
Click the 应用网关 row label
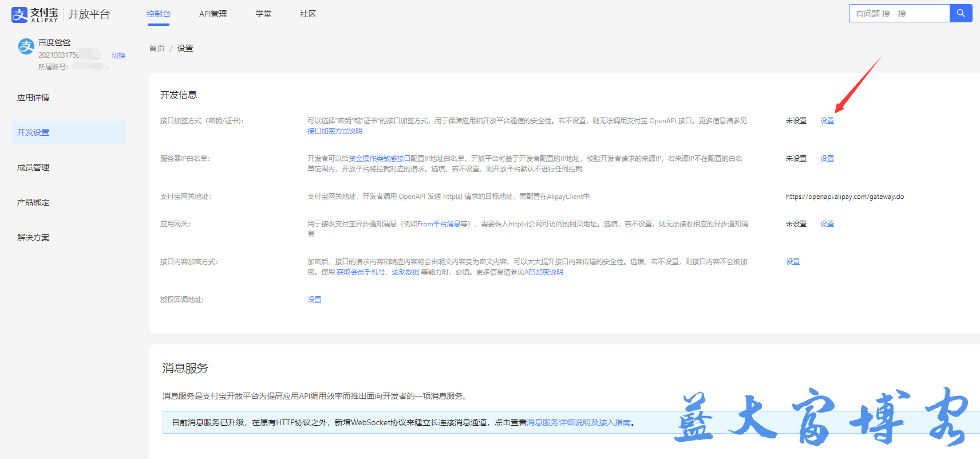[x=175, y=224]
